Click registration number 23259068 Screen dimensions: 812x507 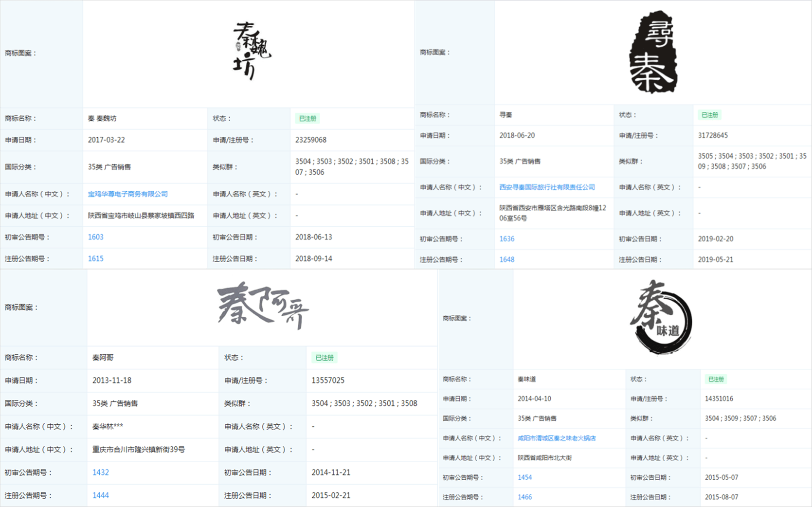point(311,140)
